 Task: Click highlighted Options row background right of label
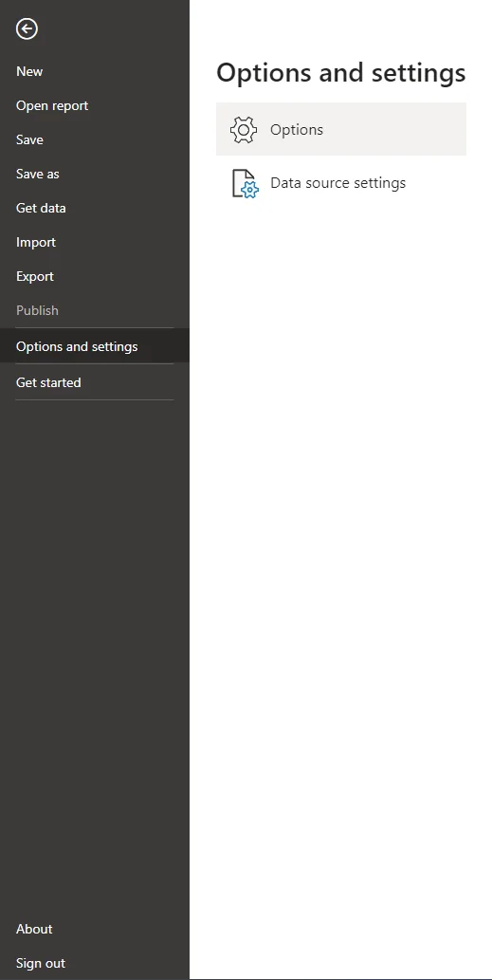pos(400,129)
